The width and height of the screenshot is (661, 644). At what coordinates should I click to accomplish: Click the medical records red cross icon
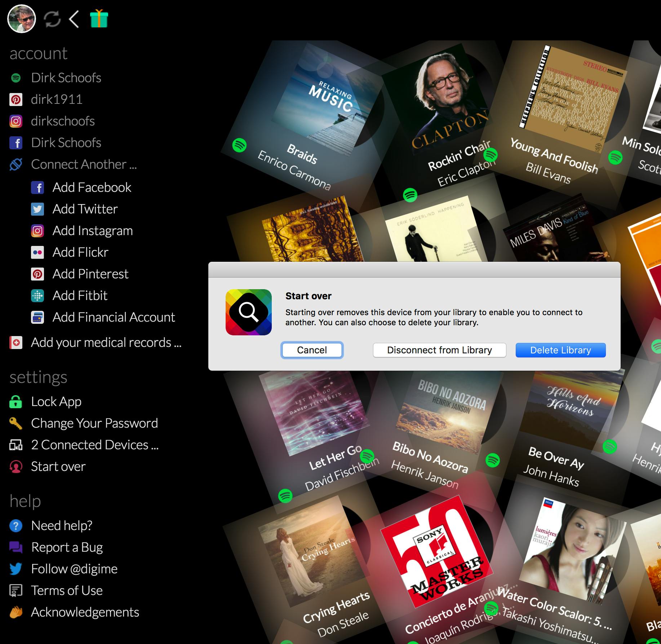(16, 343)
